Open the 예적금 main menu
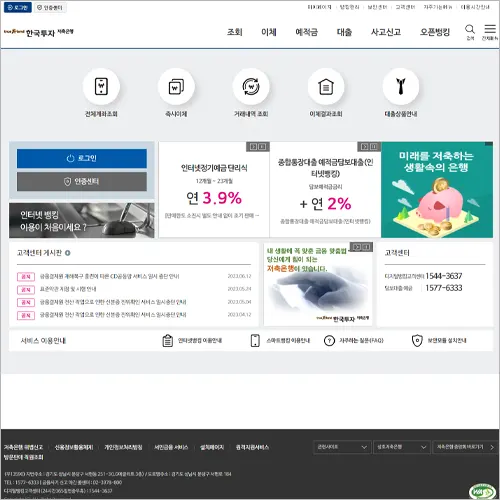The image size is (500, 500). (306, 32)
